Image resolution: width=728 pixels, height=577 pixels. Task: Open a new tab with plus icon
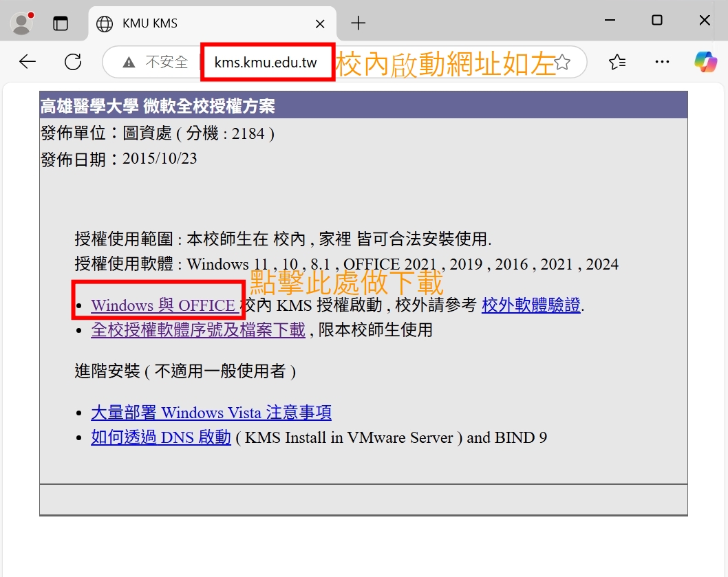(x=358, y=23)
